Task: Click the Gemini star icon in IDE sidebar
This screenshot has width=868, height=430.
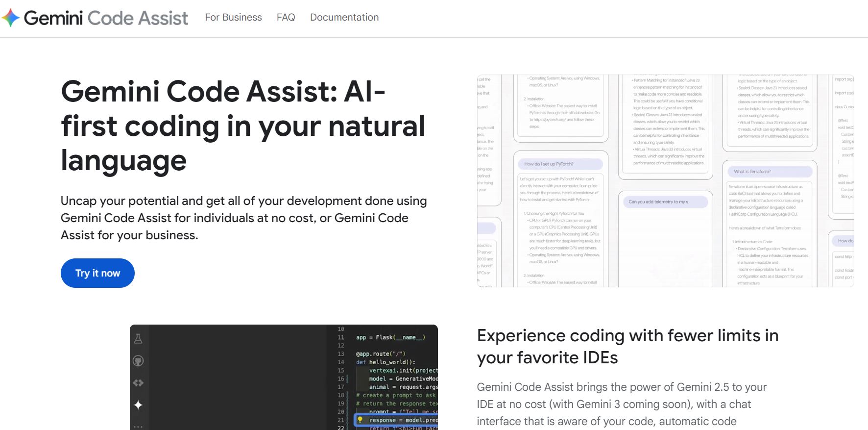Action: coord(138,405)
